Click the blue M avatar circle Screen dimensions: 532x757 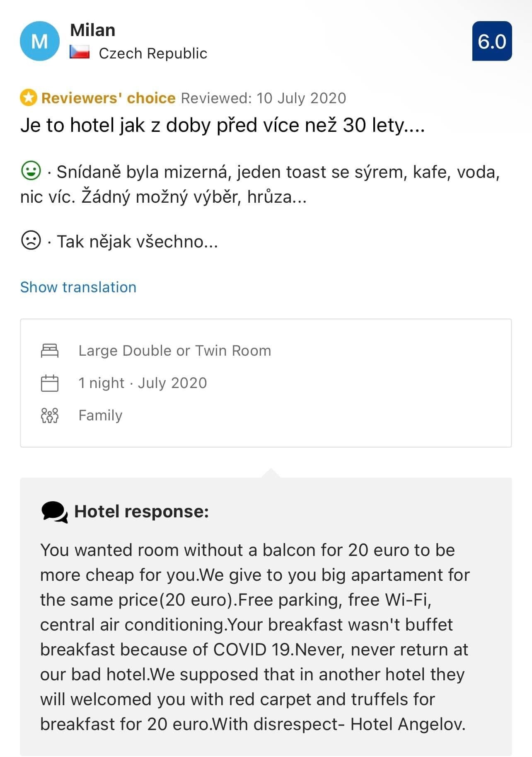tap(39, 41)
